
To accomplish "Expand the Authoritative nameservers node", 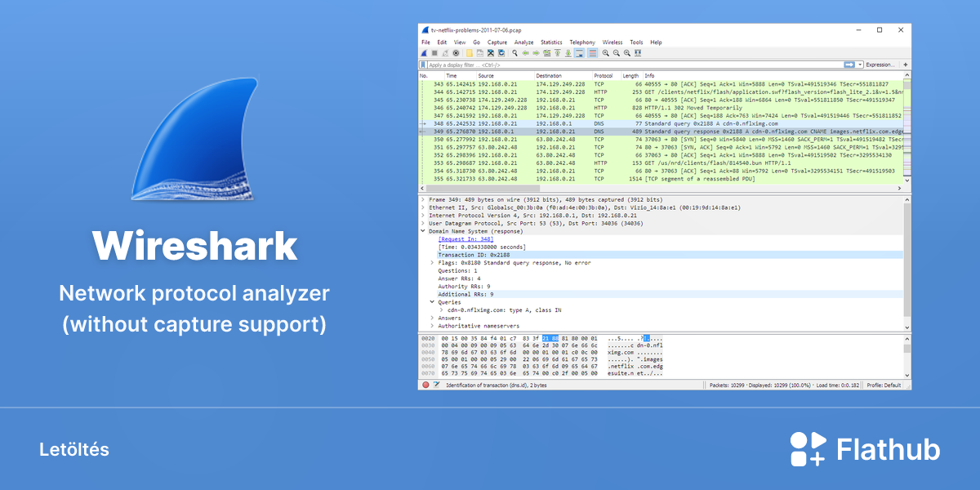I will point(432,326).
